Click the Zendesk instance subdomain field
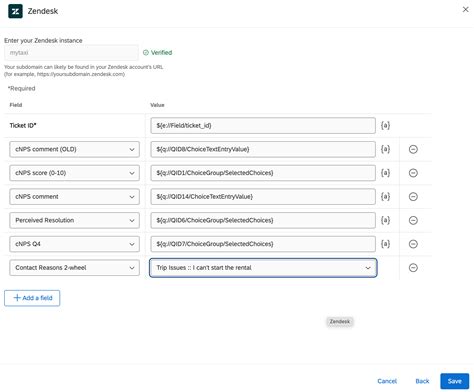The width and height of the screenshot is (474, 392). coord(71,53)
